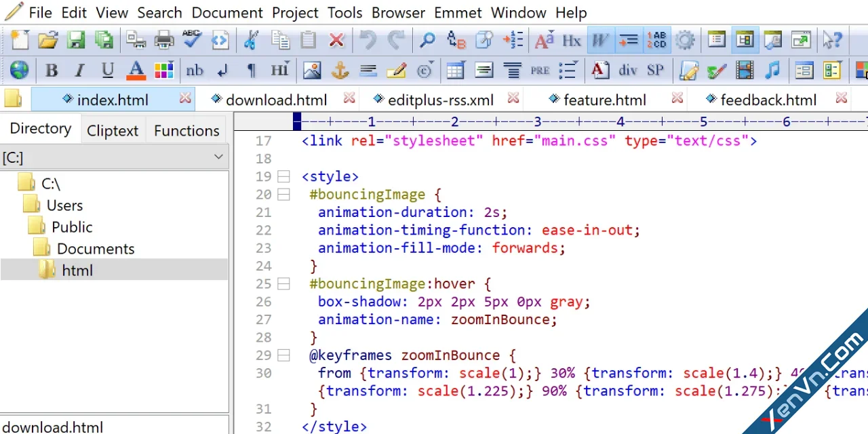Apply Underline with the U icon
The width and height of the screenshot is (868, 434).
point(107,70)
